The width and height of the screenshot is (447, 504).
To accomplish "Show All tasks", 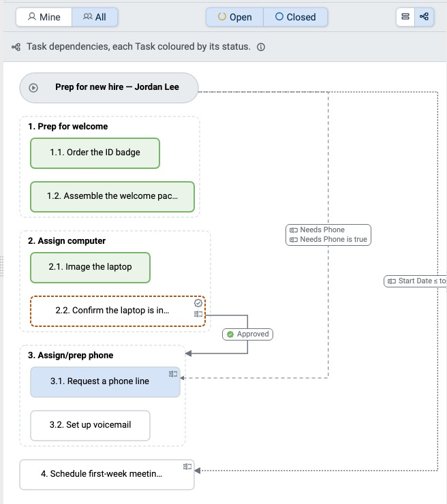I will 95,17.
